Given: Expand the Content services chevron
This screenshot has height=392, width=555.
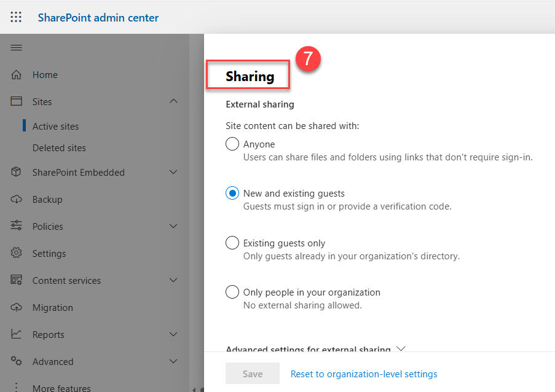Looking at the screenshot, I should coord(173,280).
